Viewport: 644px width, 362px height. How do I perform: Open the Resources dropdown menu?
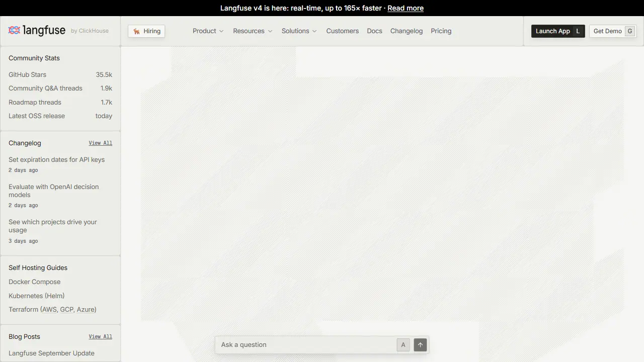(x=253, y=31)
